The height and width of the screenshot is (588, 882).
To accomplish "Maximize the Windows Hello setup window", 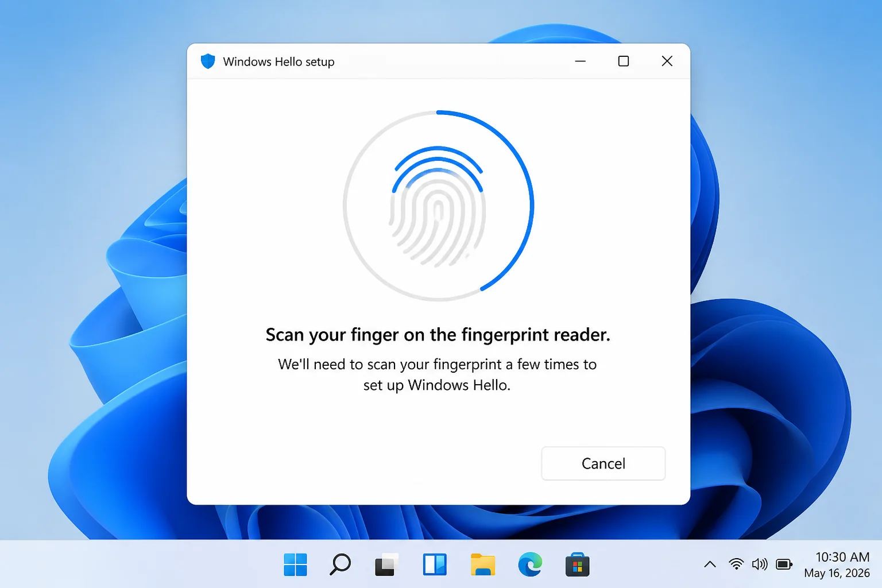I will click(624, 61).
